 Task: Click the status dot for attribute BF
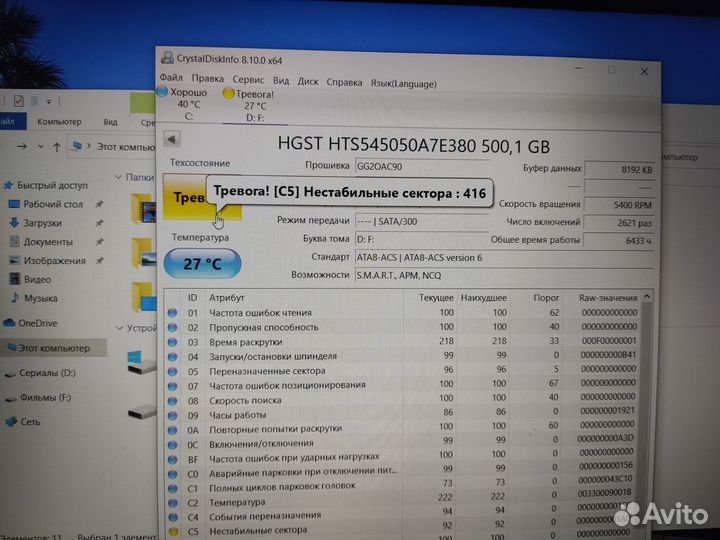click(173, 459)
